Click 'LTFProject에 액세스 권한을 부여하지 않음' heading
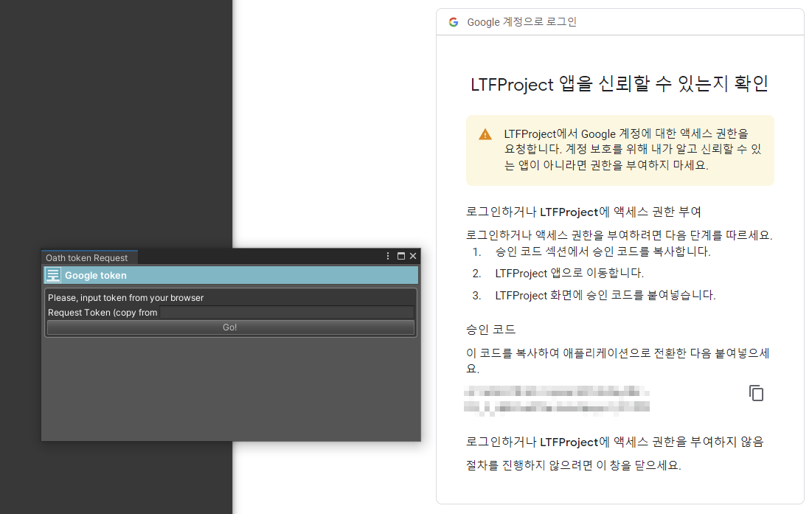This screenshot has height=514, width=812. coord(614,442)
